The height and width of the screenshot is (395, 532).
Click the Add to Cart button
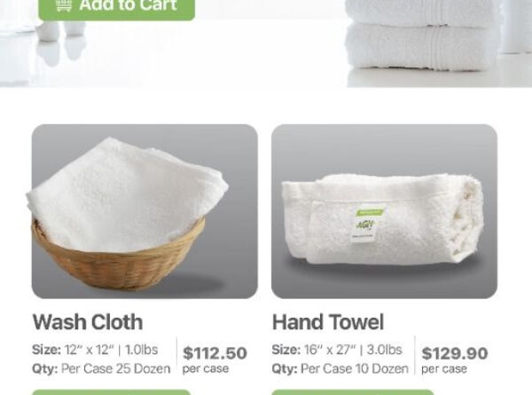coord(116,9)
